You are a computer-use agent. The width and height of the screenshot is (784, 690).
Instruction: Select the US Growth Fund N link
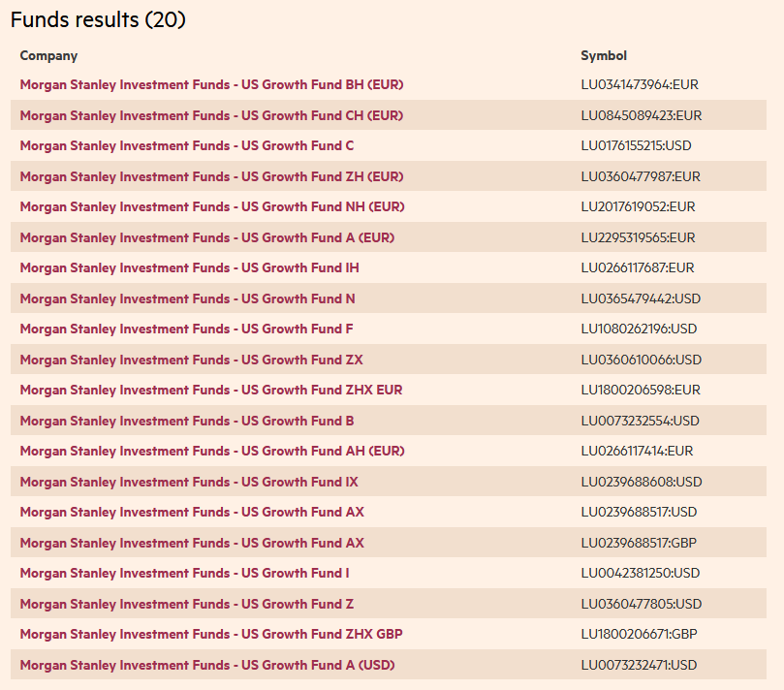[x=187, y=298]
